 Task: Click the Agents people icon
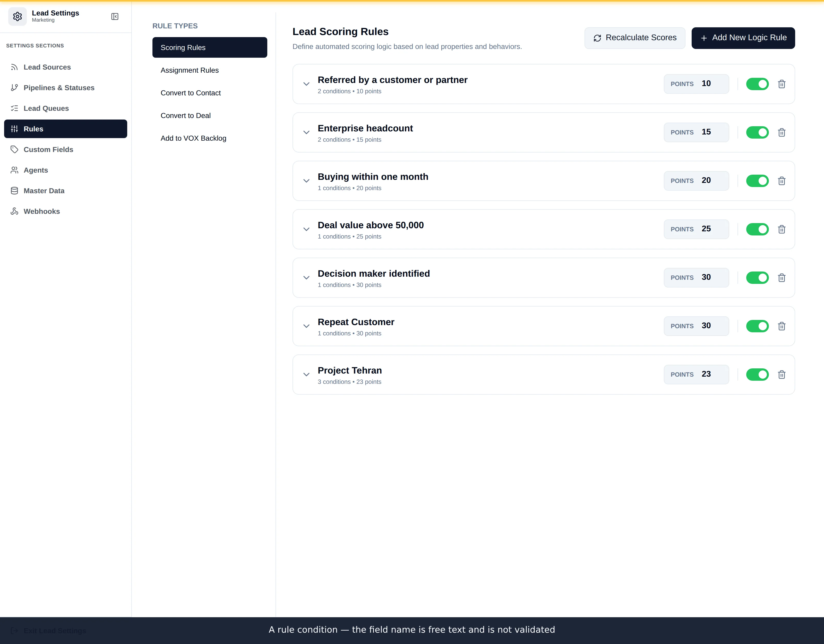pyautogui.click(x=14, y=170)
